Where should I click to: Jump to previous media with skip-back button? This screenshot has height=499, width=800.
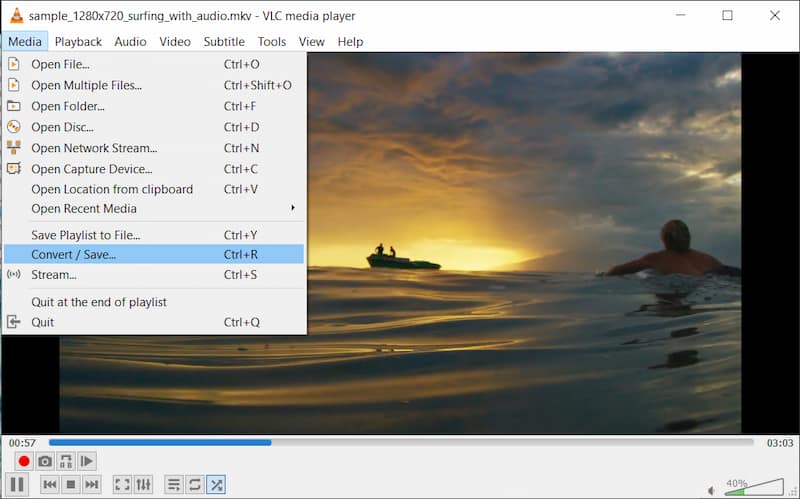[x=50, y=484]
